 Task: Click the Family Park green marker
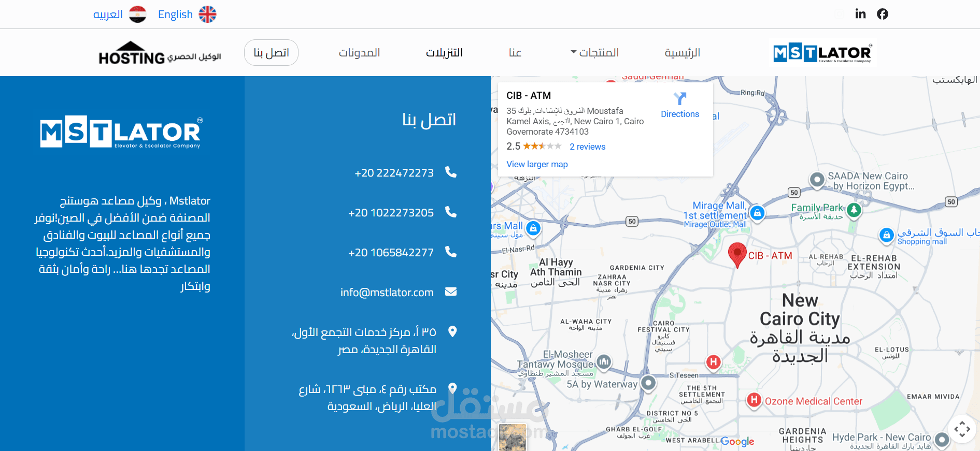pyautogui.click(x=854, y=210)
